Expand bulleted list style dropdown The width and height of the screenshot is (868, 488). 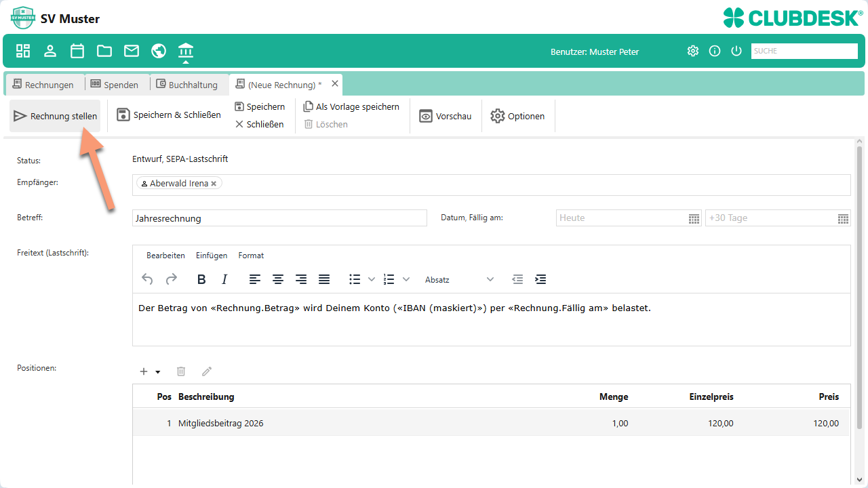(371, 279)
